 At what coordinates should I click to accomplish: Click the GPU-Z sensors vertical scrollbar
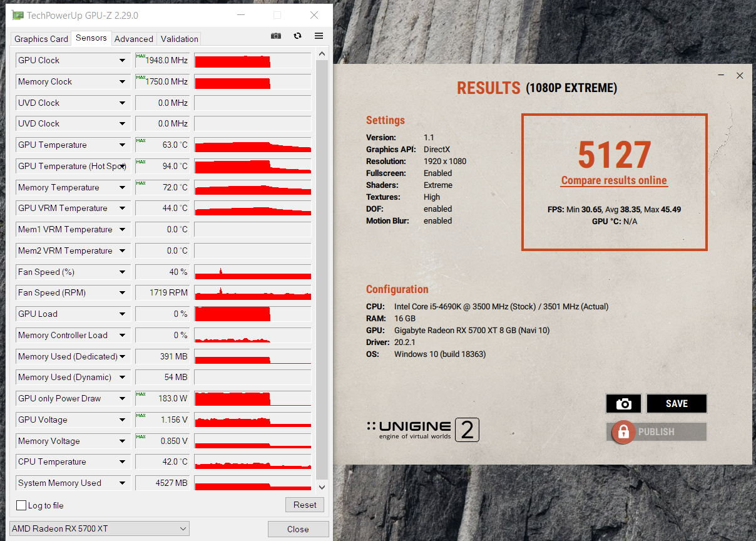point(322,269)
